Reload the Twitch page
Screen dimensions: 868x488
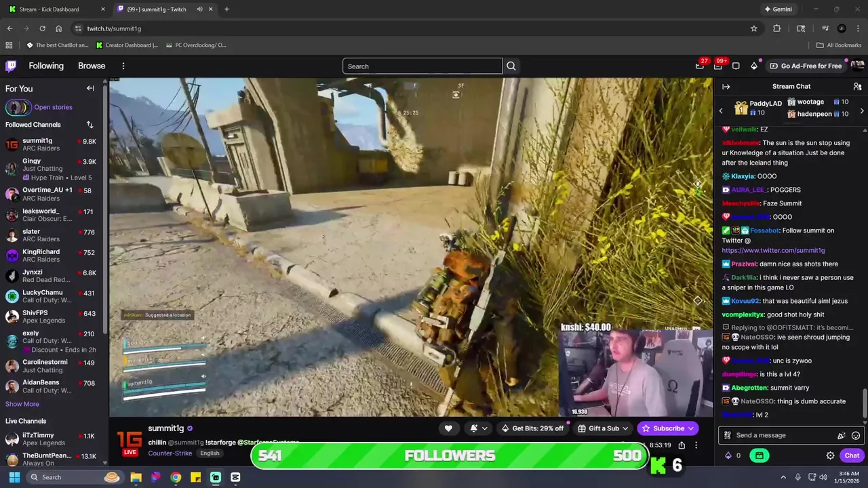pyautogui.click(x=42, y=28)
